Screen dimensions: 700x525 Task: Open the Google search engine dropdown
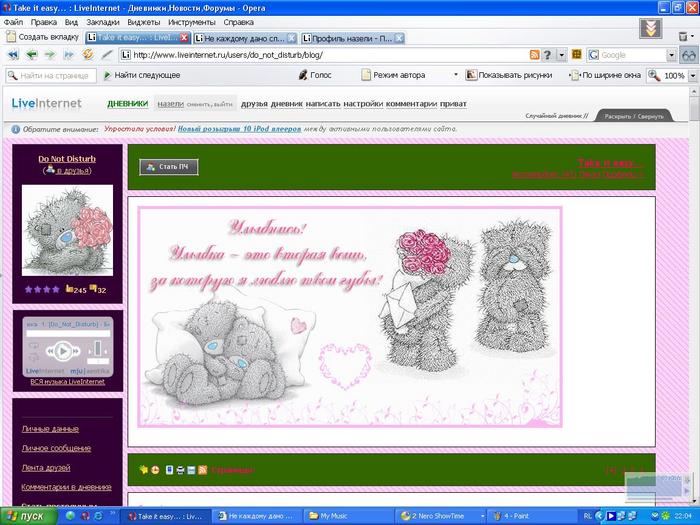(671, 55)
